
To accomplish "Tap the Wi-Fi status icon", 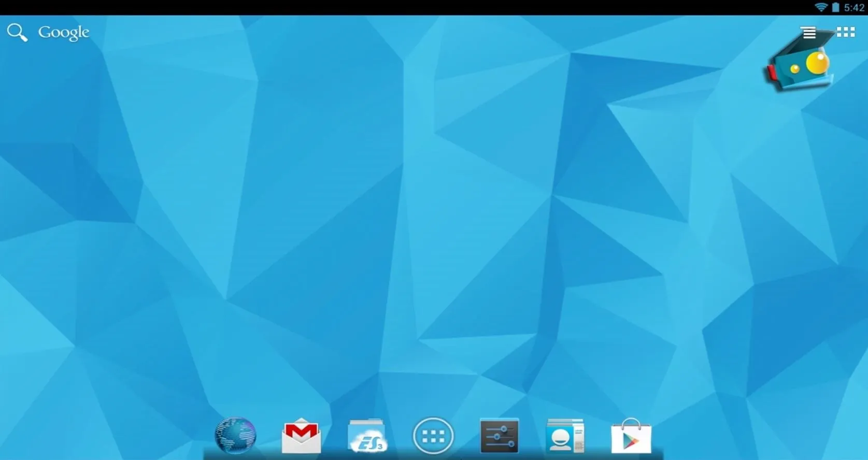I will 821,7.
